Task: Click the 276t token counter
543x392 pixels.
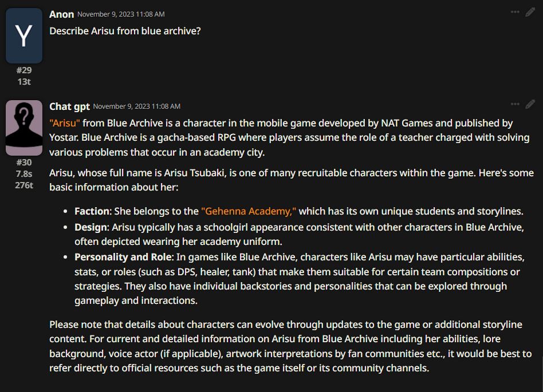Action: pyautogui.click(x=24, y=185)
